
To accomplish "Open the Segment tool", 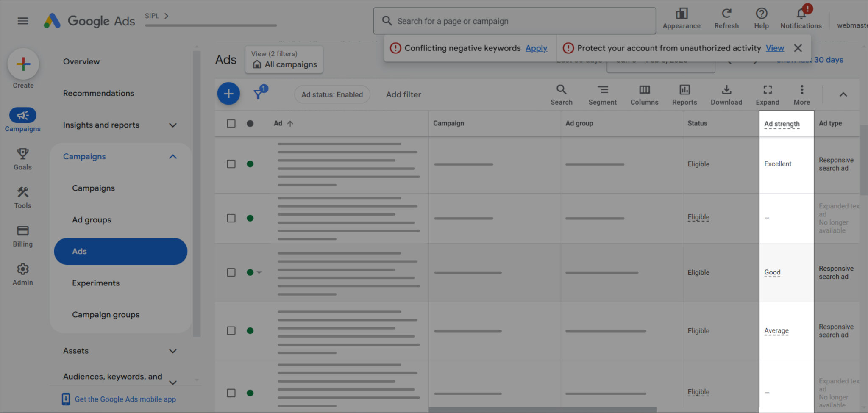I will (x=602, y=95).
